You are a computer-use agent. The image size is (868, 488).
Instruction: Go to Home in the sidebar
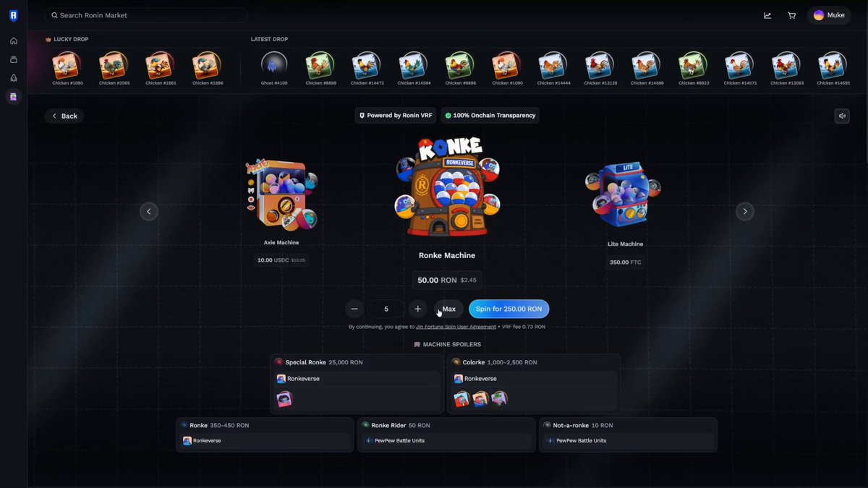(13, 40)
